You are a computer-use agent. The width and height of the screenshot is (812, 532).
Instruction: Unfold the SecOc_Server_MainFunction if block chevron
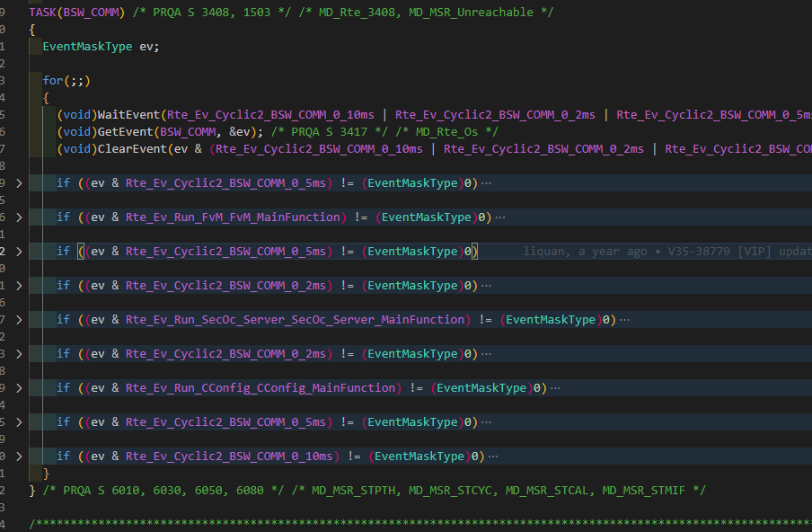point(21,320)
